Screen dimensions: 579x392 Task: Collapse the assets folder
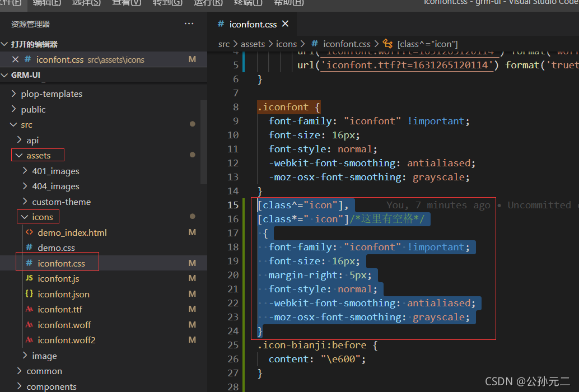tap(19, 155)
